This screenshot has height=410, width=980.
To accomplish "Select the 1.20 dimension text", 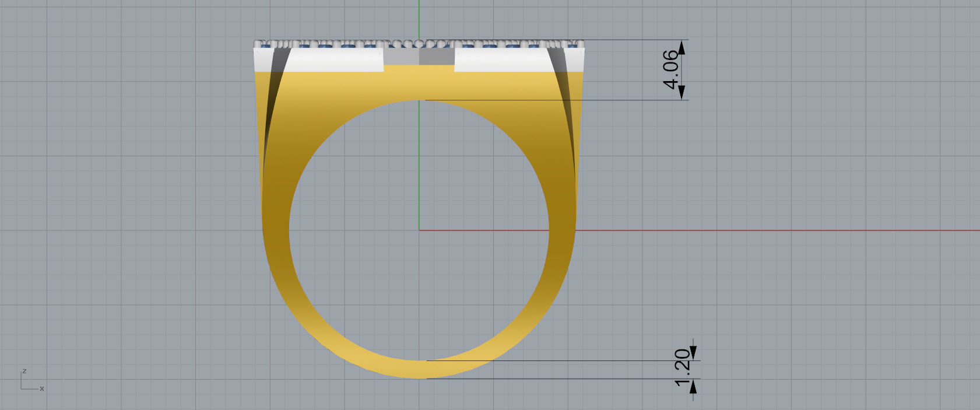I will click(682, 368).
